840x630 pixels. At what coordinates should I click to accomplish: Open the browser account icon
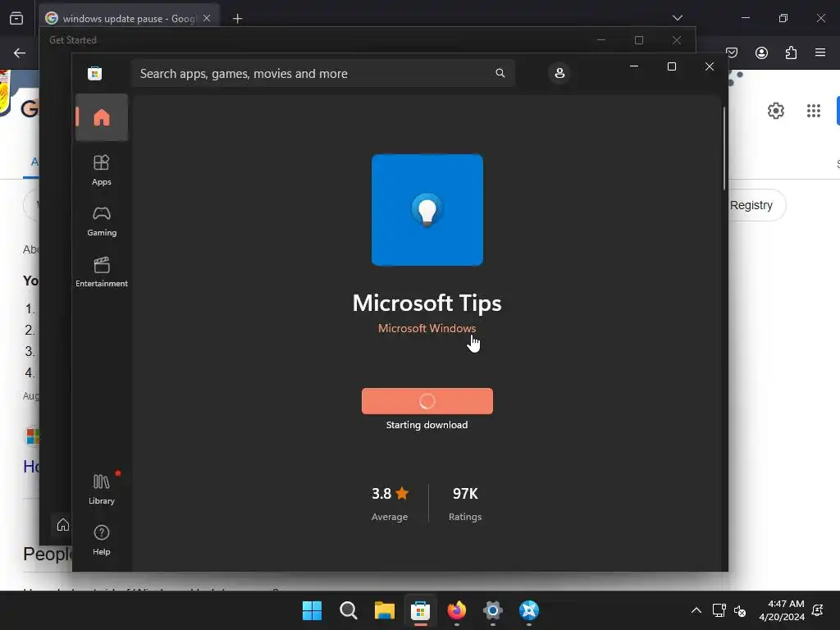coord(761,52)
